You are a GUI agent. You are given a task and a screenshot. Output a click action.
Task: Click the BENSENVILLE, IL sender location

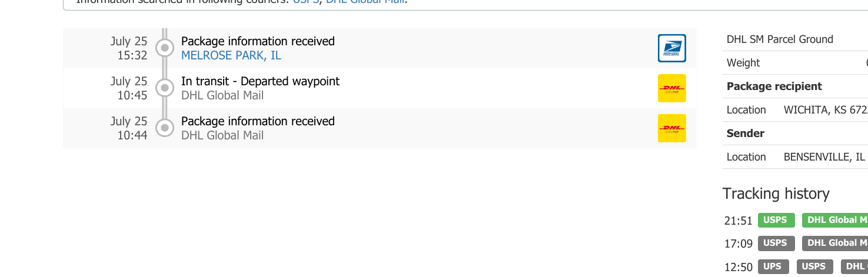point(824,157)
